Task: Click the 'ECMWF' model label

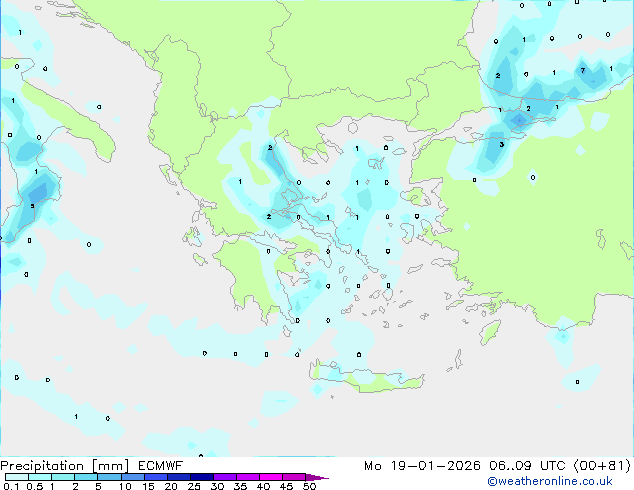Action: point(160,466)
